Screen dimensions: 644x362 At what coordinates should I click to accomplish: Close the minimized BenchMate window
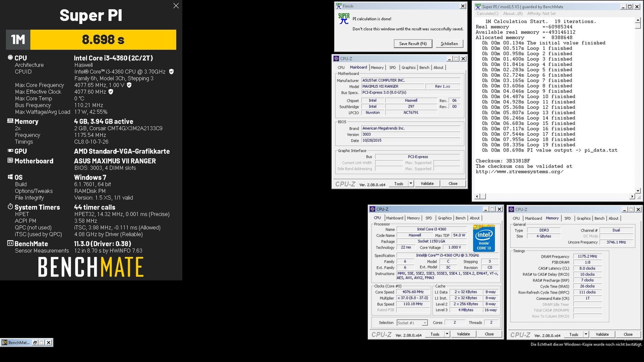(49, 343)
